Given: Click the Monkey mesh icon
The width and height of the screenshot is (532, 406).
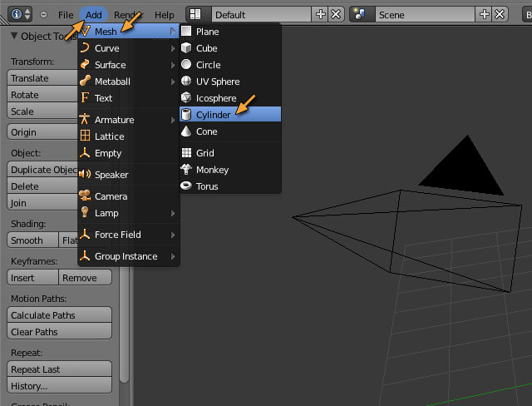Looking at the screenshot, I should [187, 170].
